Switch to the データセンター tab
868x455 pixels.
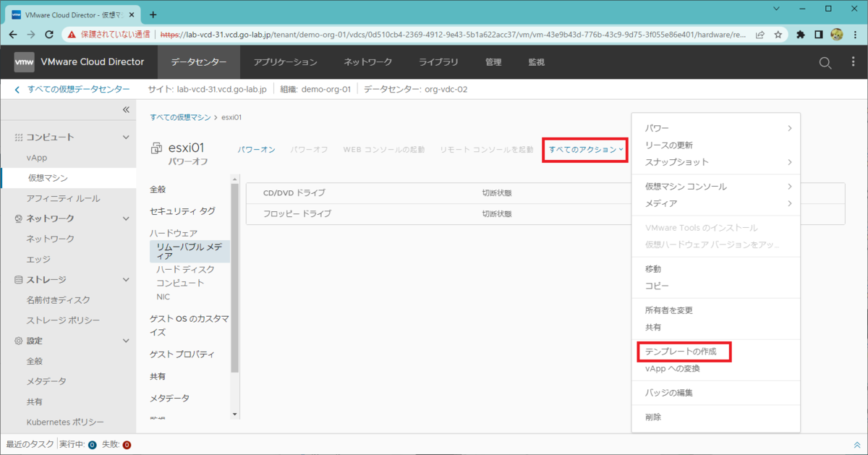[x=199, y=62]
